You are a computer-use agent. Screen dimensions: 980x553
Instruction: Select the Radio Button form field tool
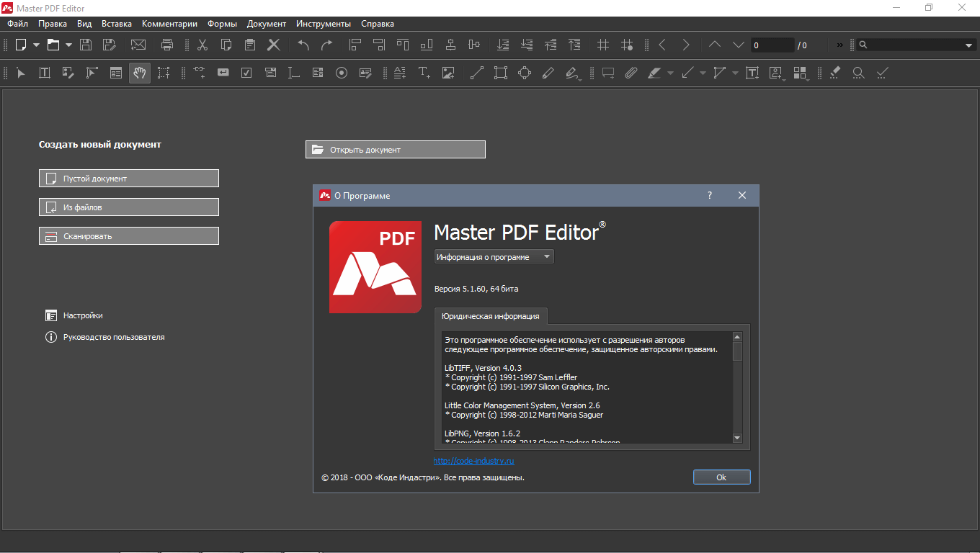342,73
